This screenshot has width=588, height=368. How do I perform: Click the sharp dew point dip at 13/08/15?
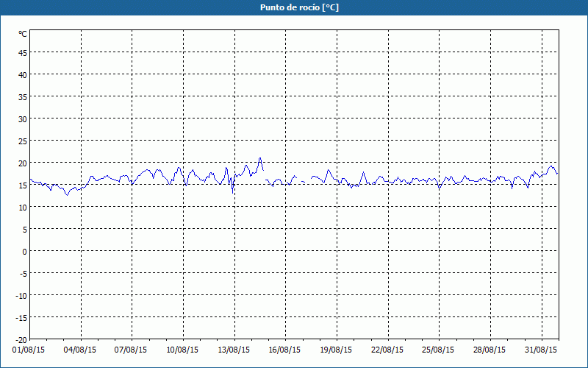coord(233,193)
